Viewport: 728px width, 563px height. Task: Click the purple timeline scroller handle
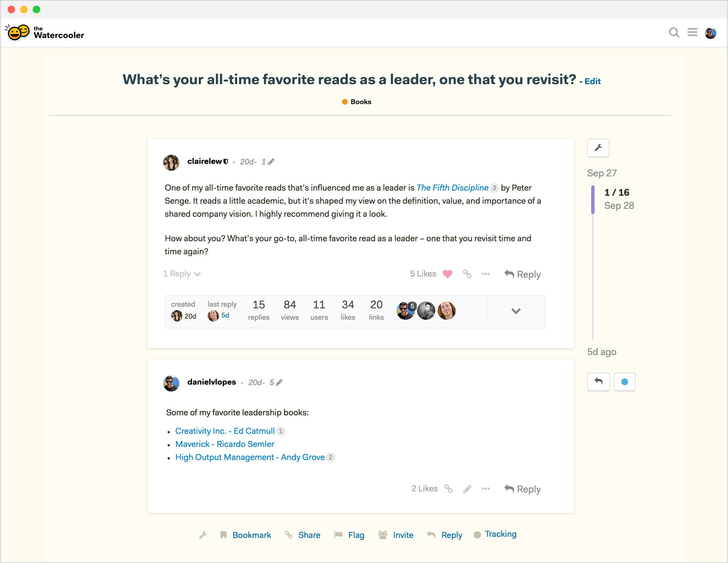click(x=593, y=199)
